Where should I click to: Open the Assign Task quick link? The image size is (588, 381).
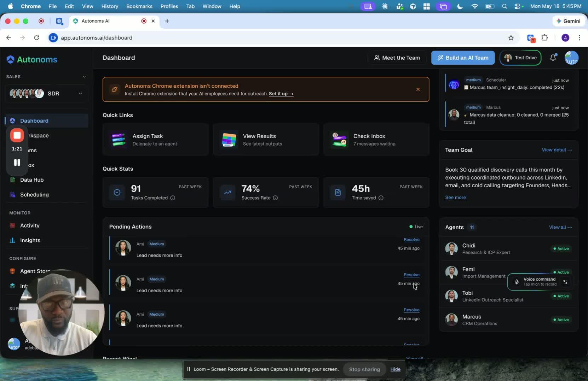(x=156, y=140)
